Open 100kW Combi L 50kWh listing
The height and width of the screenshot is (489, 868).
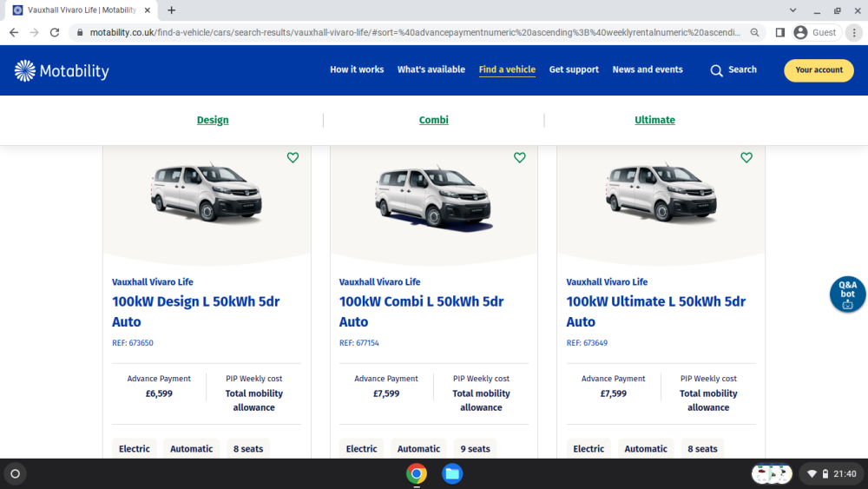[421, 312]
